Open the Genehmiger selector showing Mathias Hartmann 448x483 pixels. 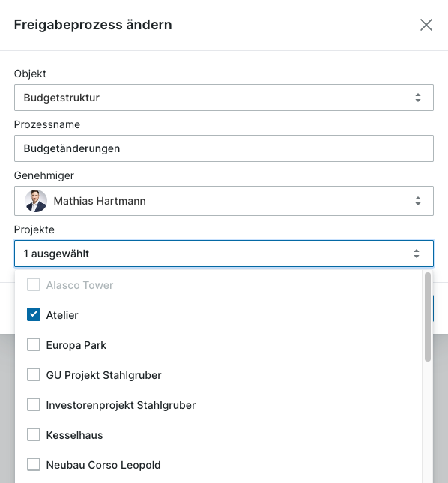point(224,201)
